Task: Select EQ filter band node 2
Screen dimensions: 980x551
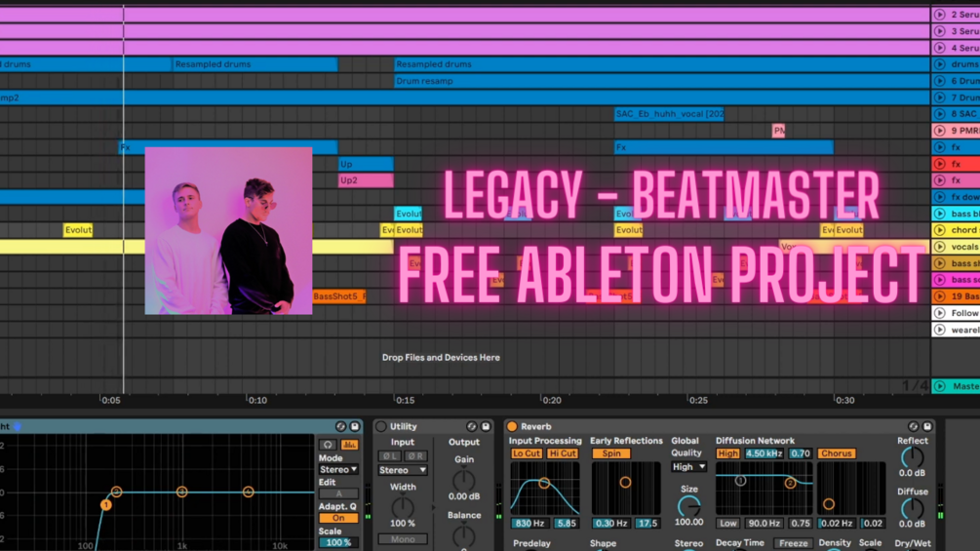Action: pos(116,492)
